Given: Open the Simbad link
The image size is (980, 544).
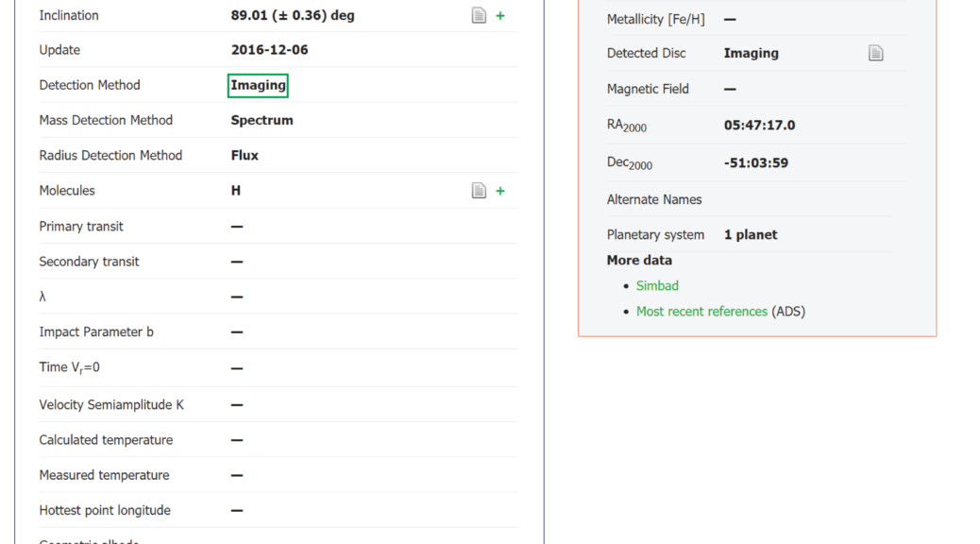Looking at the screenshot, I should (657, 285).
